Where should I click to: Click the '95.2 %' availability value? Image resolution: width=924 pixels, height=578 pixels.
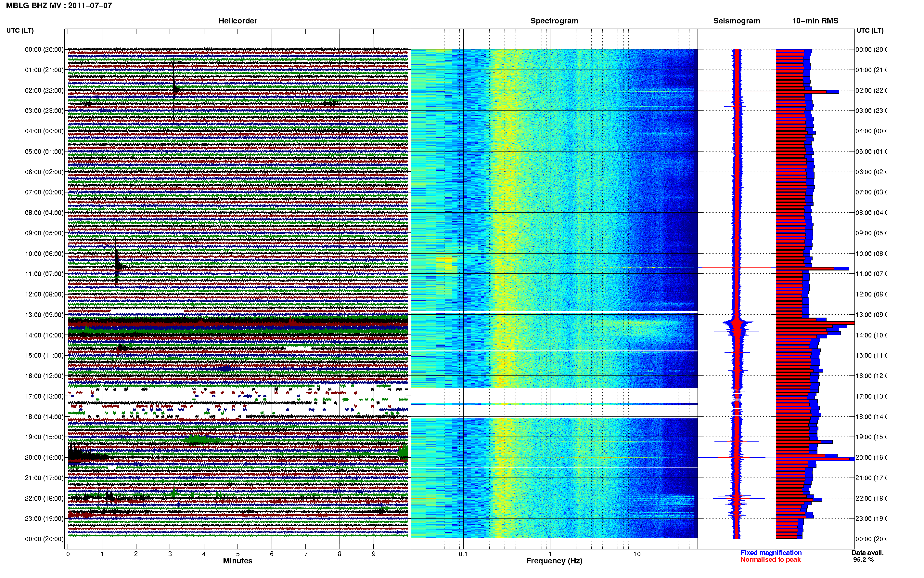point(863,560)
